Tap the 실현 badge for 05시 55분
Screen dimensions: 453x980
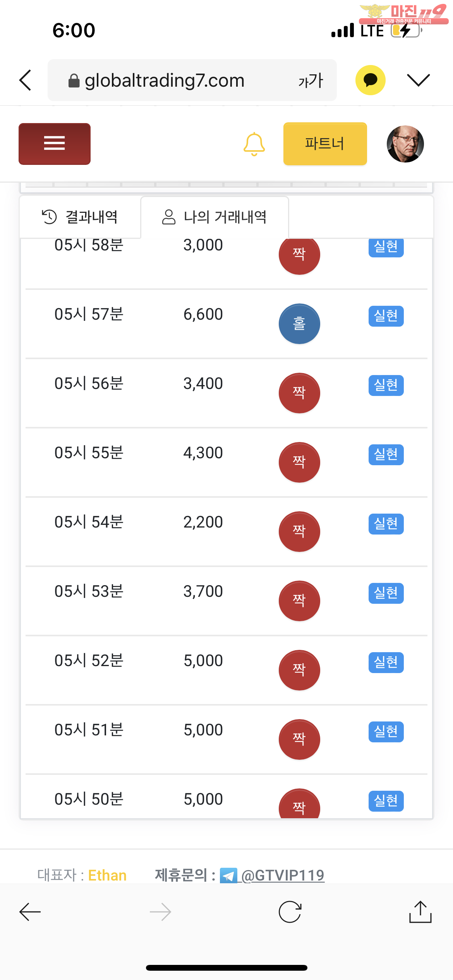point(386,454)
